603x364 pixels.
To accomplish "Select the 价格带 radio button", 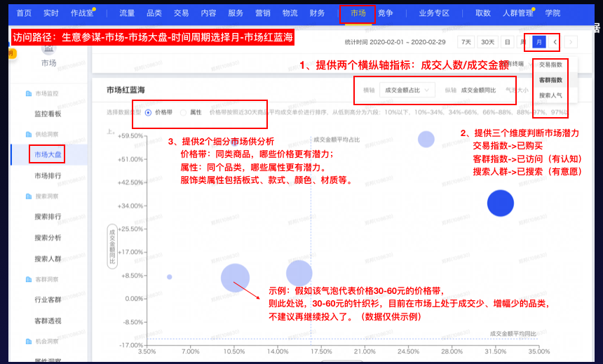I will point(148,112).
